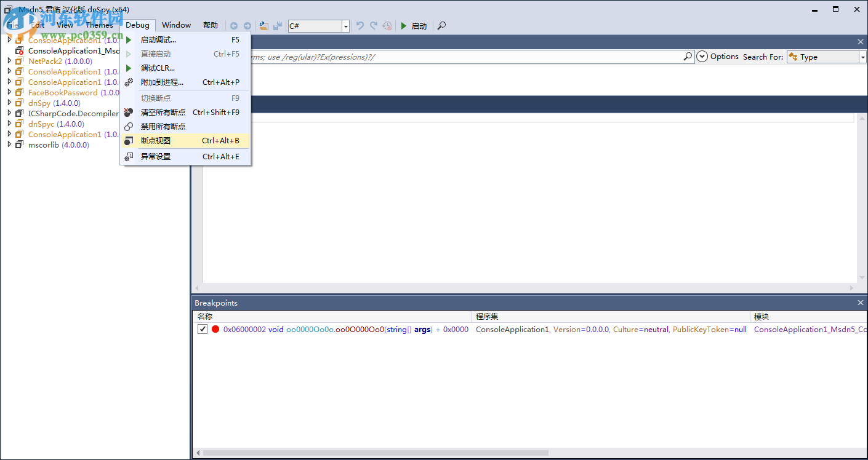Close the Breakpoints panel
Screen dimensions: 868x460
[861, 303]
